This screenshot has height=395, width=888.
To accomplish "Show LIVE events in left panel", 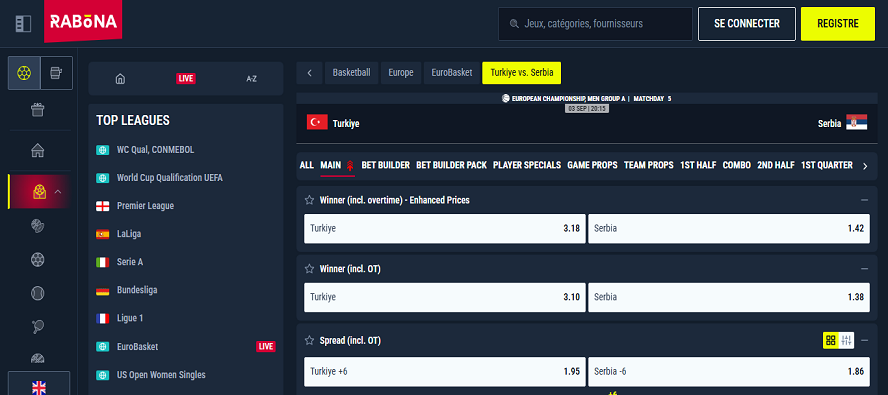I will click(186, 79).
